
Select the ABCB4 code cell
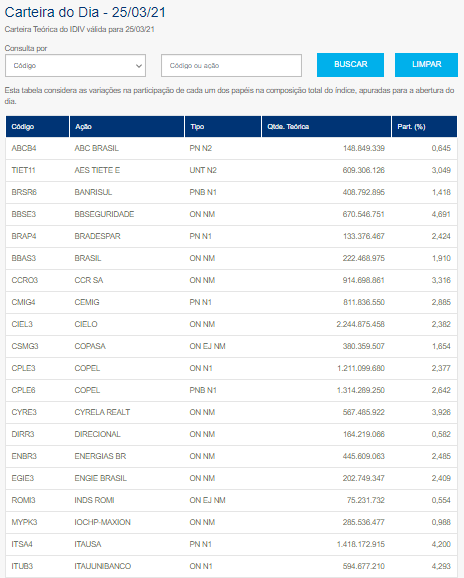click(x=24, y=148)
